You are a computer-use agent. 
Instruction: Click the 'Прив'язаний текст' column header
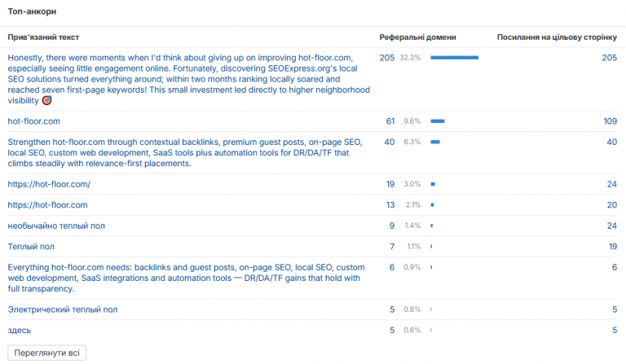(43, 37)
